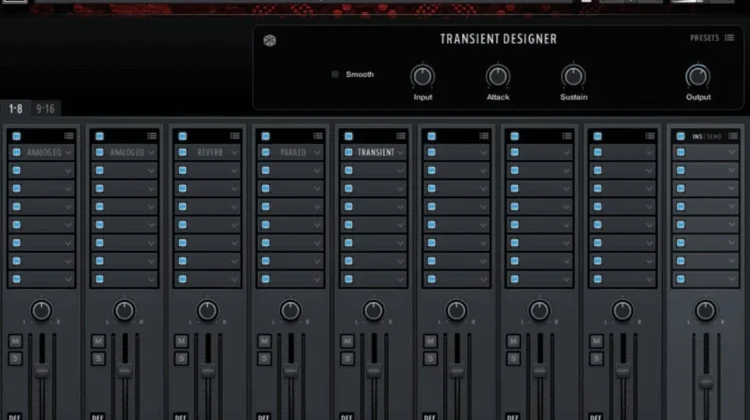This screenshot has width=750, height=420.
Task: Toggle master strip top power button
Action: coord(681,136)
